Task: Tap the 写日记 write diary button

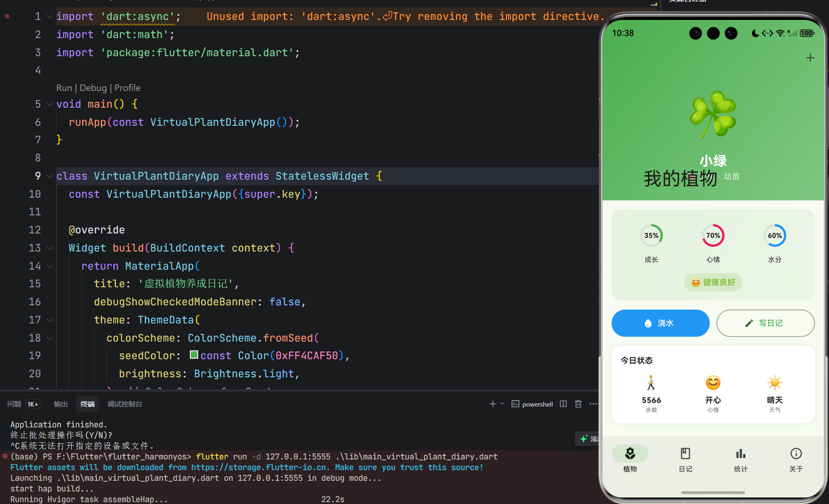Action: (x=765, y=323)
